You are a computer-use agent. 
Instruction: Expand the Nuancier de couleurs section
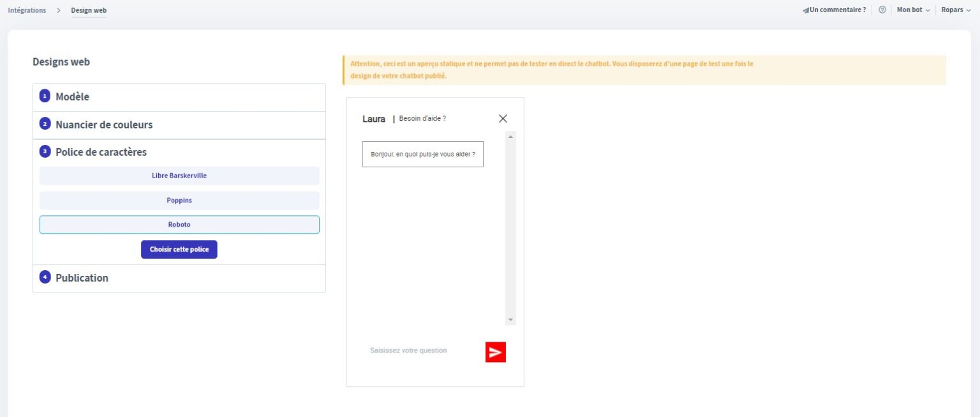click(104, 125)
